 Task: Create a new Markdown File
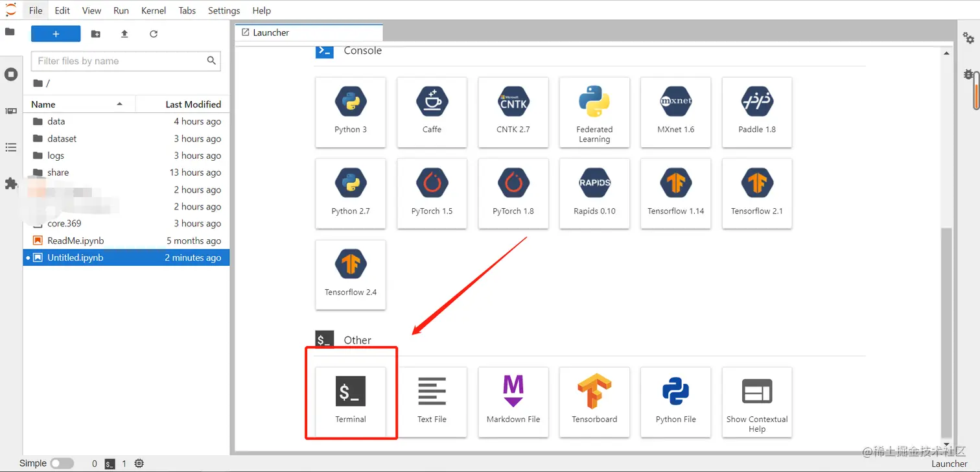(513, 401)
